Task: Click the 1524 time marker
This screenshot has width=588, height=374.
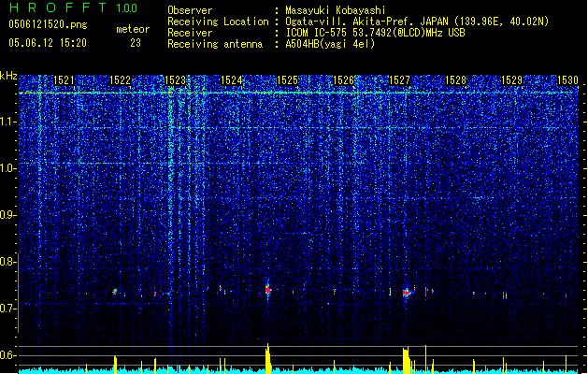Action: 232,80
